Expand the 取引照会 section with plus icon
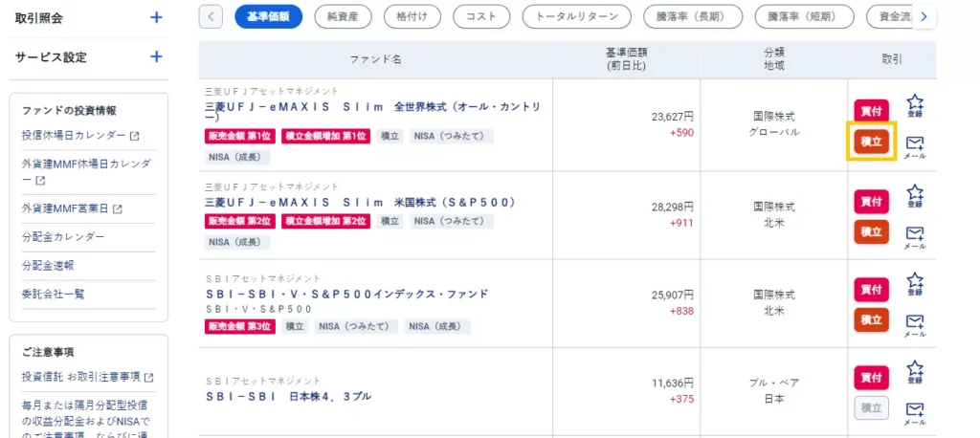 pos(156,17)
